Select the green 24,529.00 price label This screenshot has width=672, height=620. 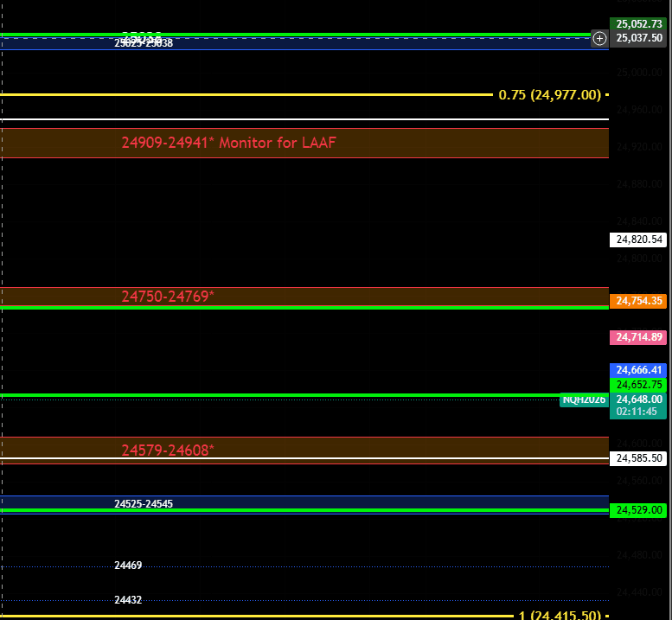point(638,510)
